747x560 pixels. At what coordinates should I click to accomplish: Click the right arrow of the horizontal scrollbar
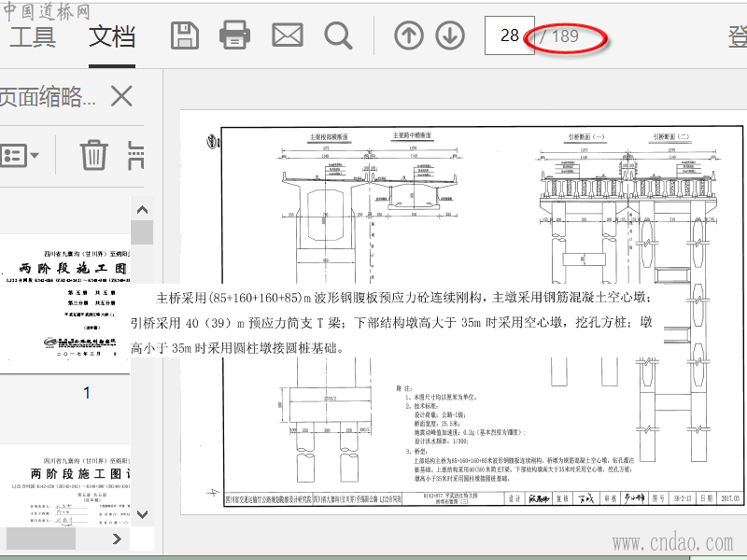pos(117,539)
